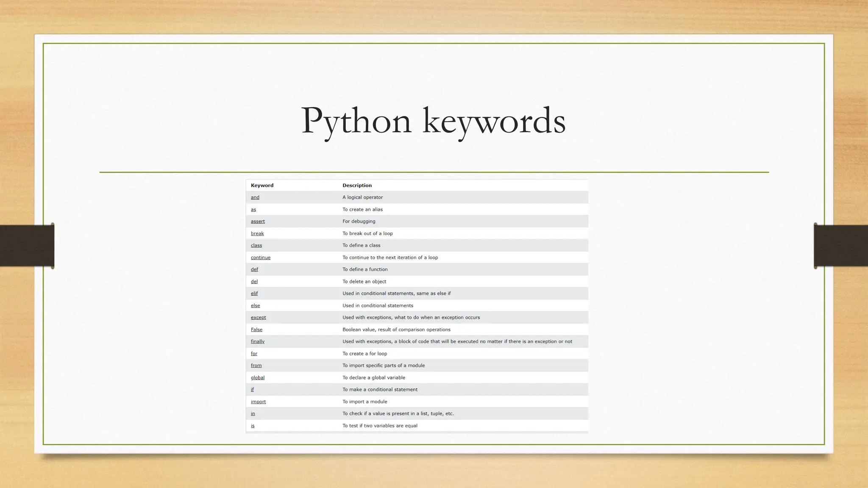
Task: Open the 'from' keyword link
Action: (x=256, y=366)
